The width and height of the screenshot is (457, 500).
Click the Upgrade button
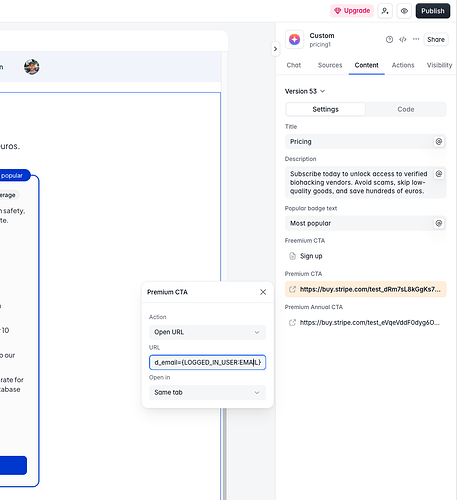coord(352,11)
